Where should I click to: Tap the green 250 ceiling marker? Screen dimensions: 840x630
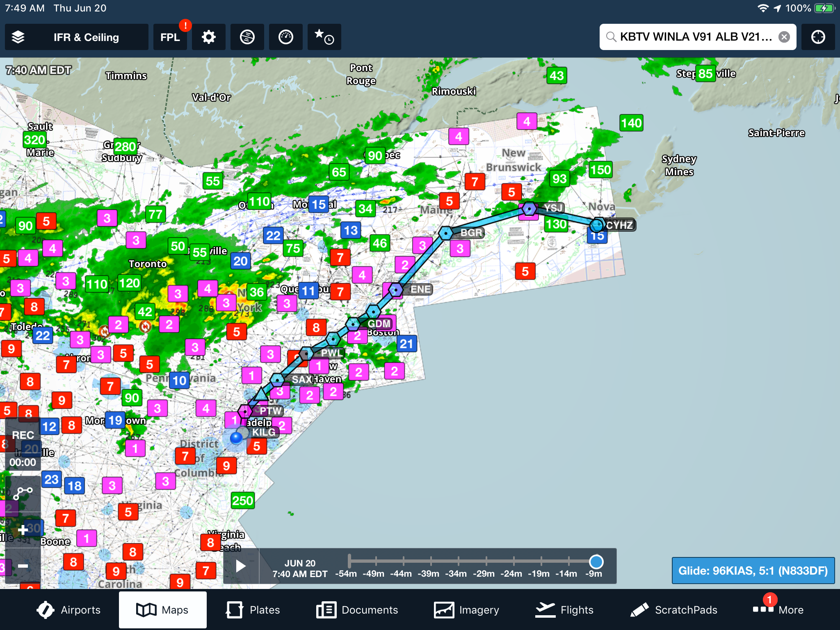pos(243,501)
